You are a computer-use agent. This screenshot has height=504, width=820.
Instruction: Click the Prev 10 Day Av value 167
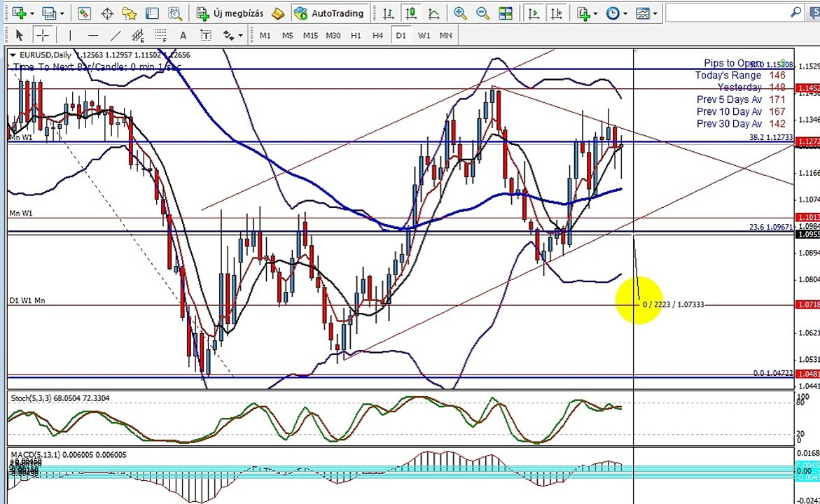coord(777,111)
